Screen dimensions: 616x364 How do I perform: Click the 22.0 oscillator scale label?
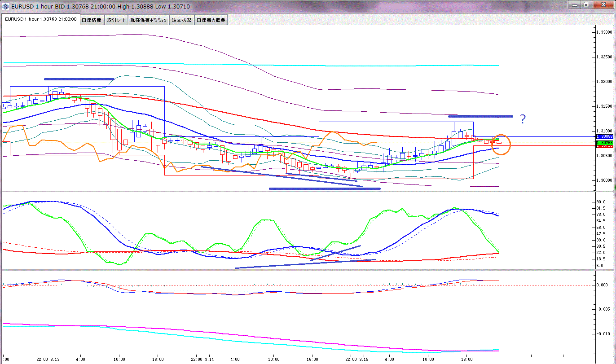tap(602, 253)
